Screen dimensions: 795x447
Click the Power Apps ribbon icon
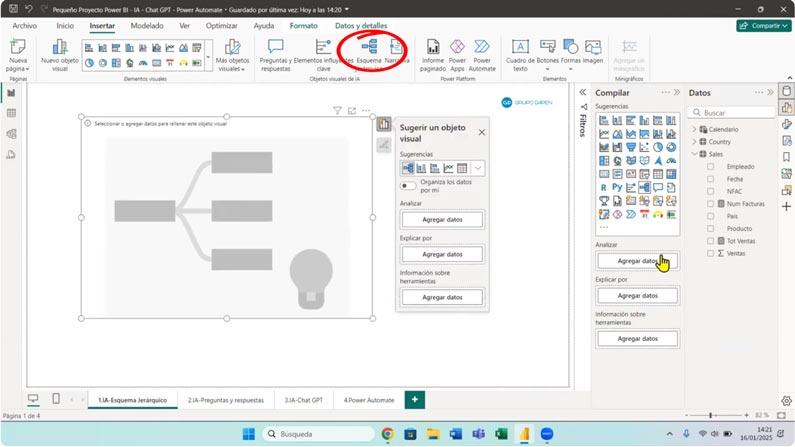coord(457,47)
